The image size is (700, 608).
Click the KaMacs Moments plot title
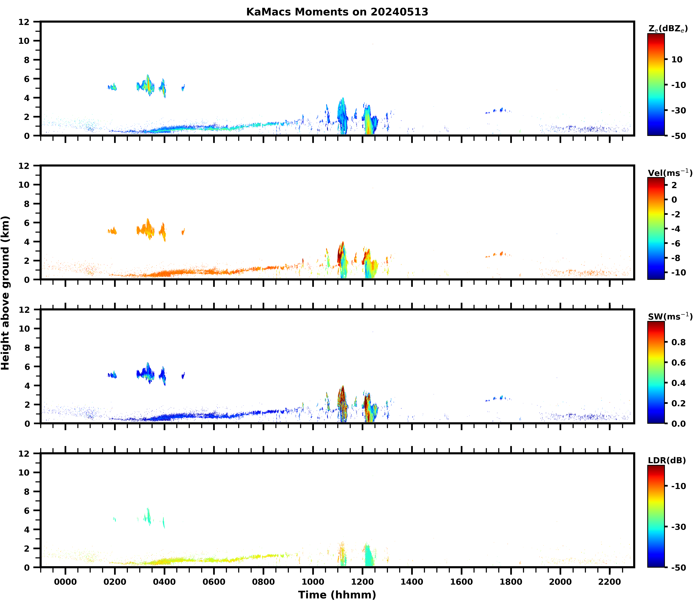pyautogui.click(x=337, y=12)
